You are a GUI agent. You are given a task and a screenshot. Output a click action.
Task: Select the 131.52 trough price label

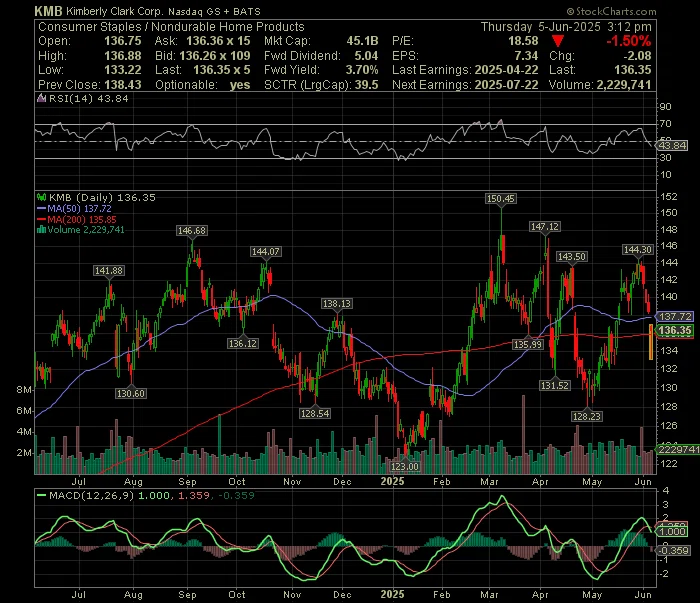coord(554,385)
